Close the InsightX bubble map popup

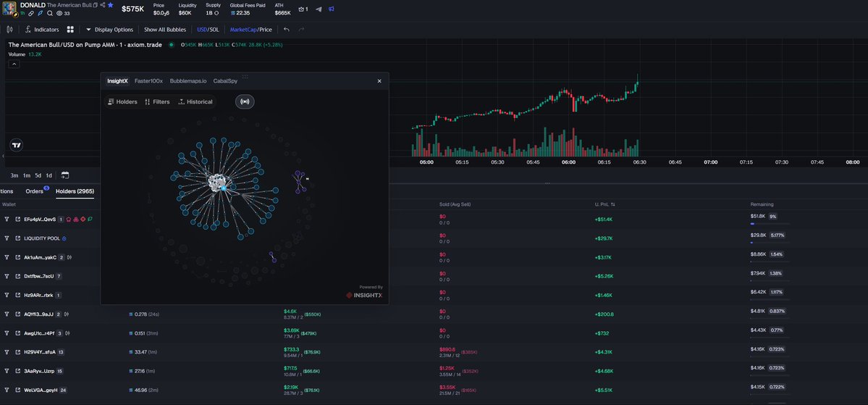pyautogui.click(x=379, y=81)
